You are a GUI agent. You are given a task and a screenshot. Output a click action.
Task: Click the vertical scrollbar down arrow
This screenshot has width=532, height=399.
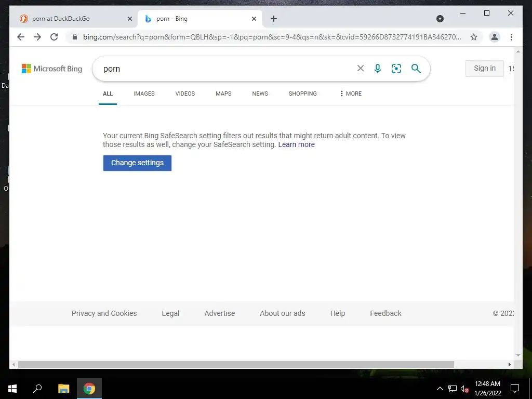click(x=518, y=355)
